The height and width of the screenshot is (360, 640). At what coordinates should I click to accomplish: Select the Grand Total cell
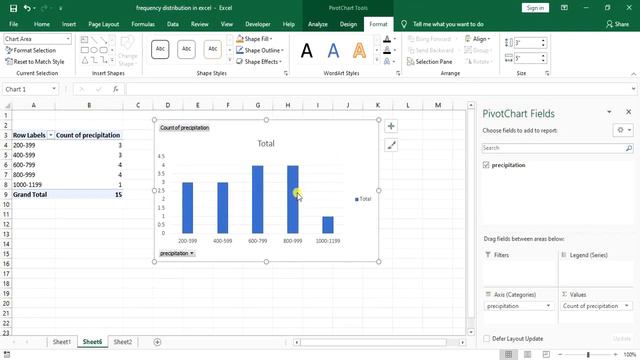[x=33, y=195]
